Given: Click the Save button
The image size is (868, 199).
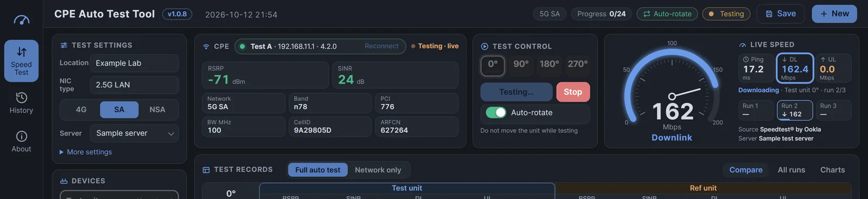Looking at the screenshot, I should click(x=781, y=14).
